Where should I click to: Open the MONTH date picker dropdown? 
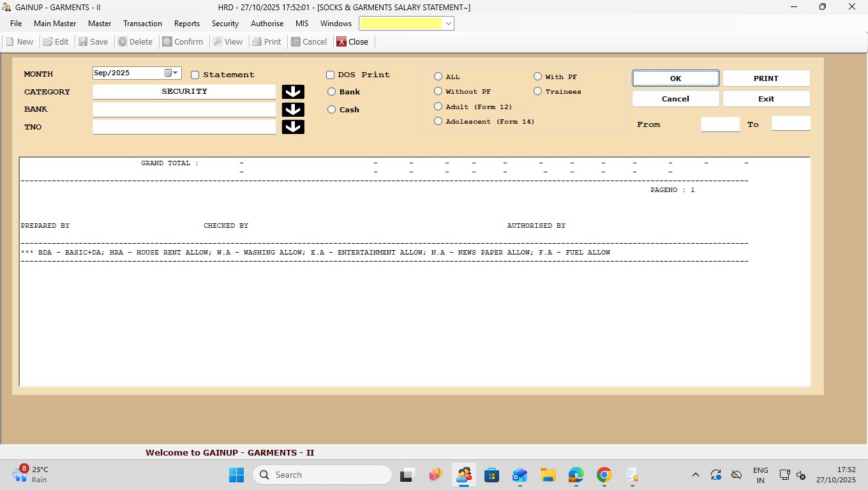pos(176,73)
